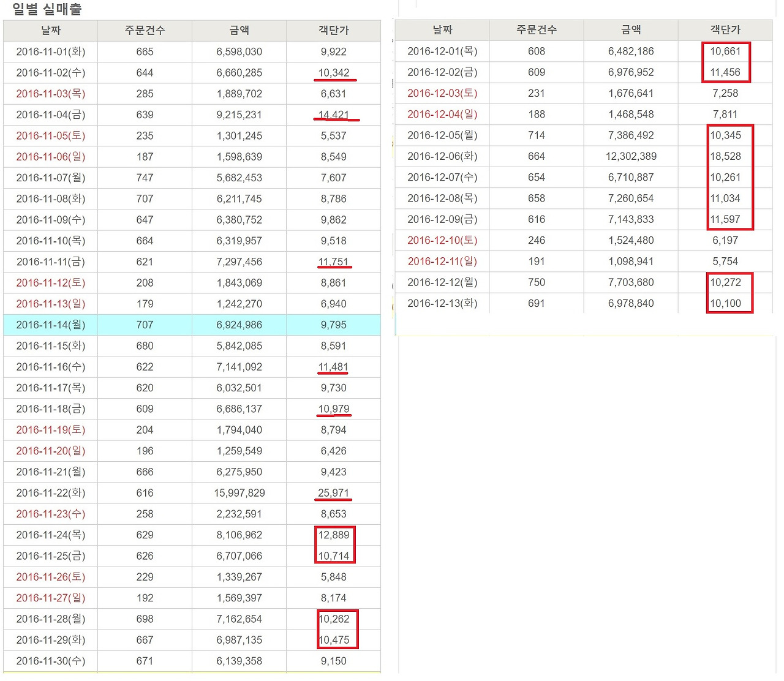Select the red date 2016-11-23(수)
784x681 pixels.
[51, 514]
